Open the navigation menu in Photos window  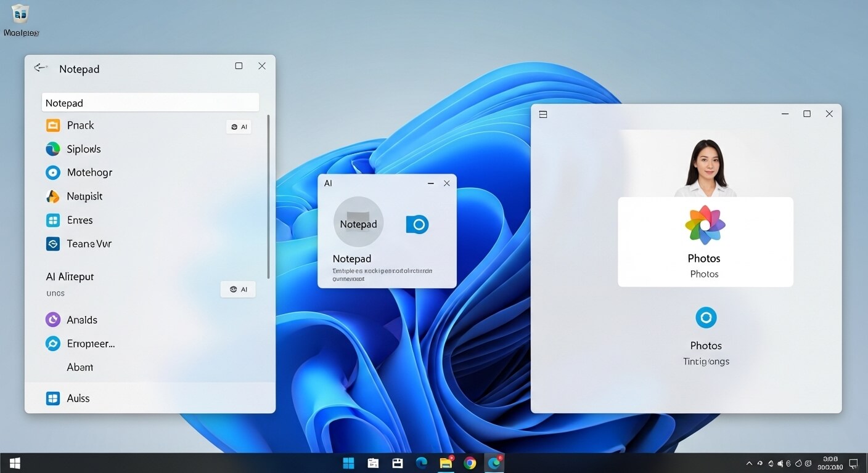[x=542, y=114]
